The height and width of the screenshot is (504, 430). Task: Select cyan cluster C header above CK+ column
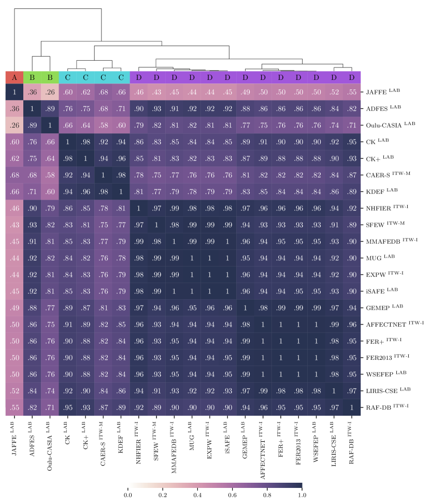pyautogui.click(x=85, y=77)
